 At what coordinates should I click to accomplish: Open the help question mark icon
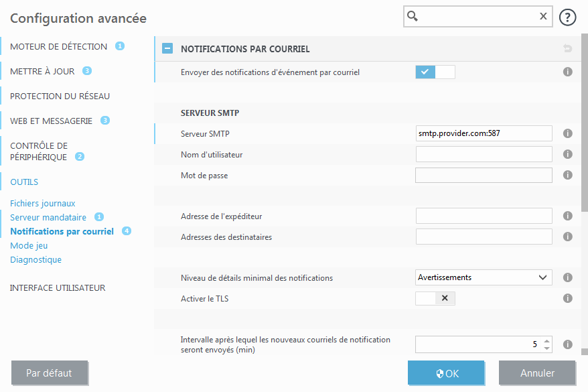[567, 17]
